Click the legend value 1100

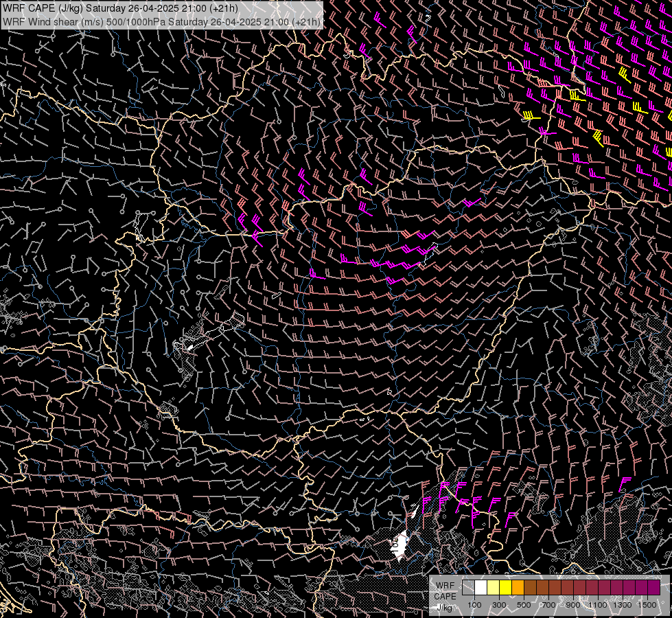point(597,605)
